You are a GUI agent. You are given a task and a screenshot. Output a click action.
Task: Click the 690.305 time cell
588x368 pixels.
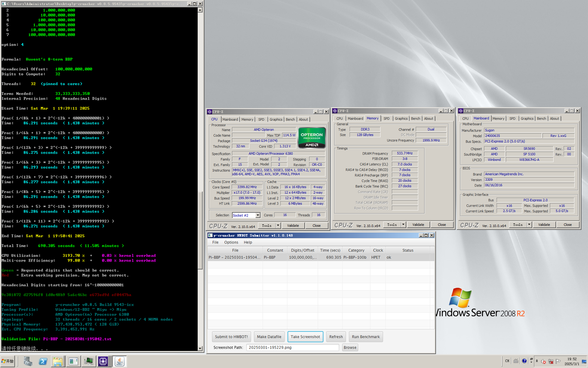click(x=333, y=257)
